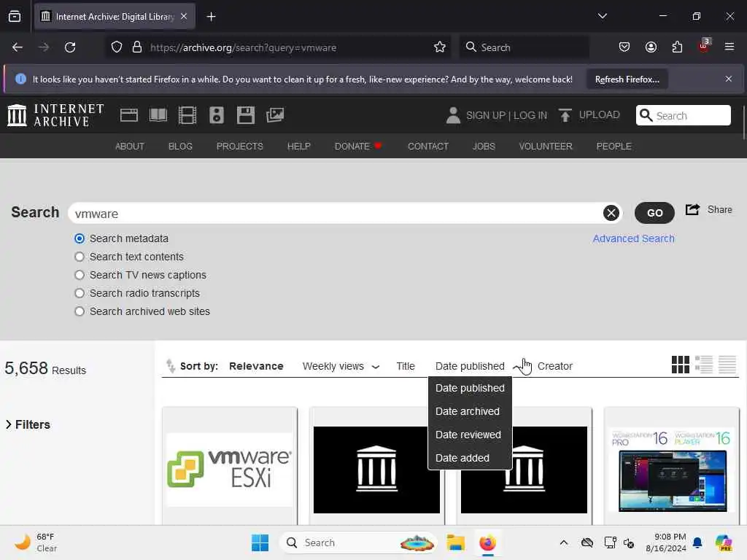Click the GO search button
This screenshot has width=747, height=560.
tap(654, 213)
